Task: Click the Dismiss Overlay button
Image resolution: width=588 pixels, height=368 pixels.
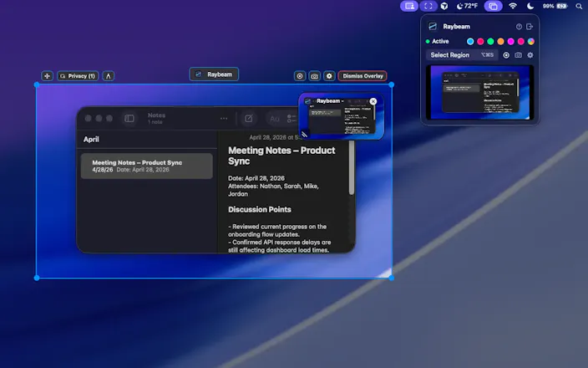Action: [362, 76]
